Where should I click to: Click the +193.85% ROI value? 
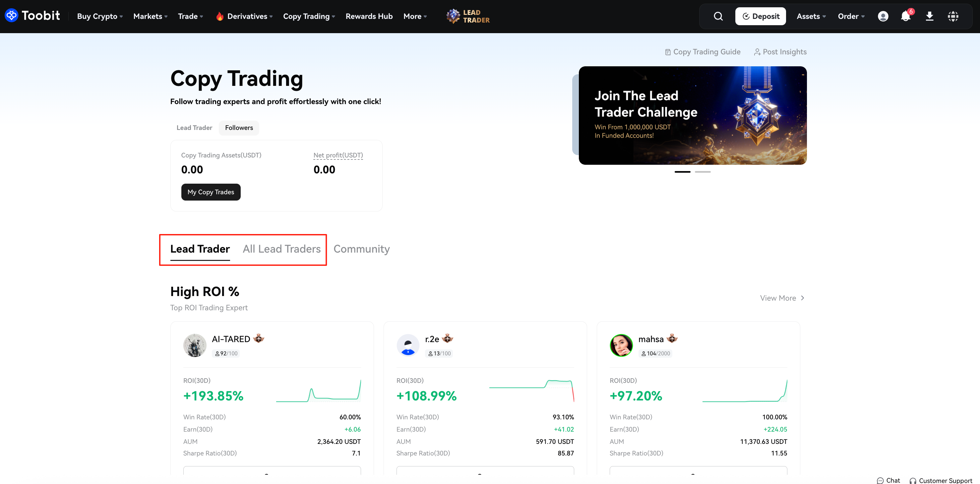213,396
